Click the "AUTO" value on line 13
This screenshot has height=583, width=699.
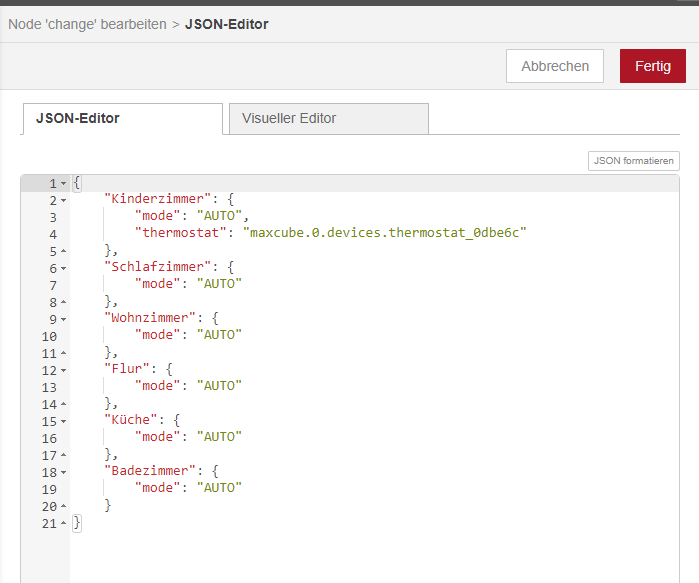pos(219,386)
